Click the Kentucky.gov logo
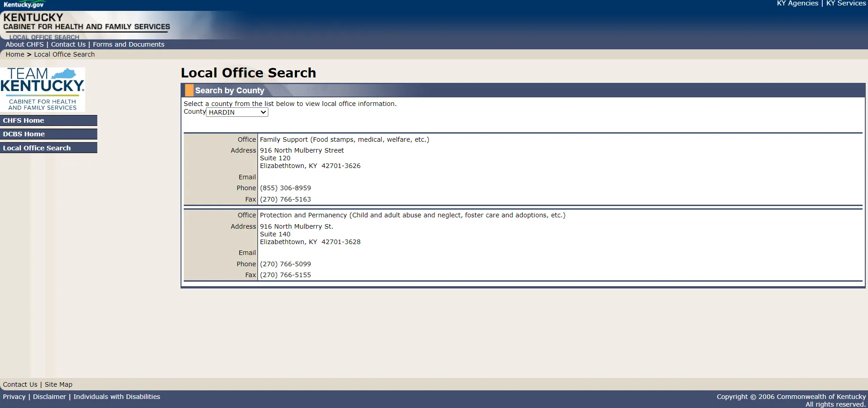 24,5
